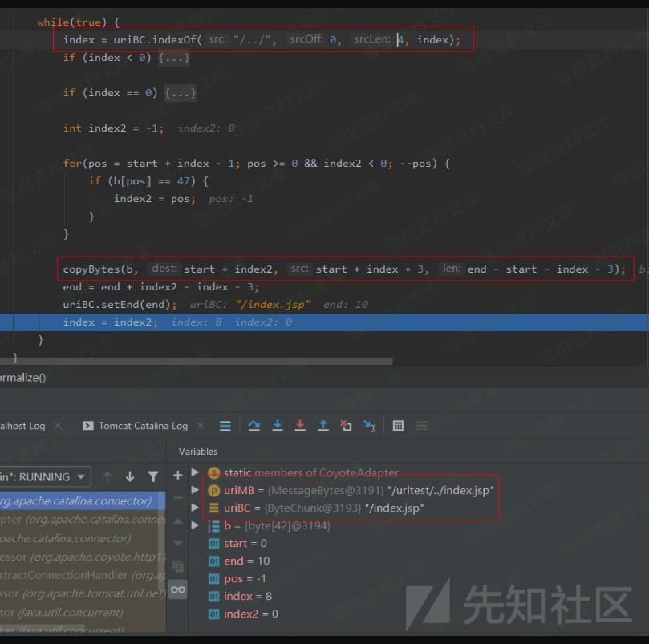The height and width of the screenshot is (644, 649).
Task: Click the Step Into debugger icon
Action: click(x=277, y=426)
